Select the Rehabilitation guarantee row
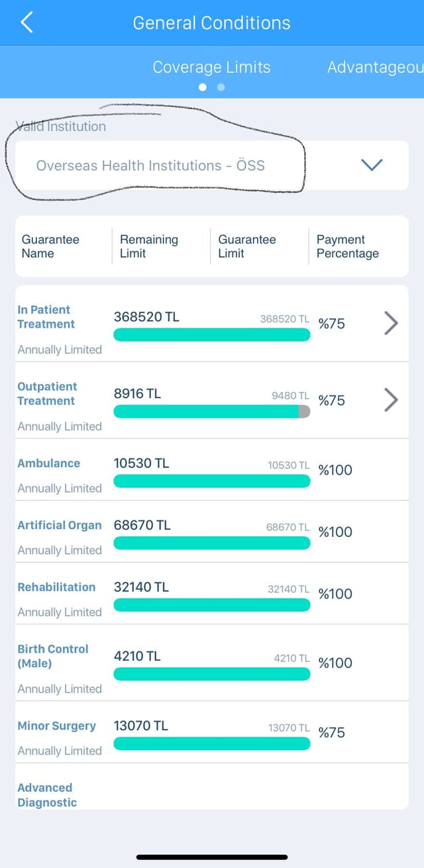This screenshot has height=868, width=424. click(x=212, y=593)
